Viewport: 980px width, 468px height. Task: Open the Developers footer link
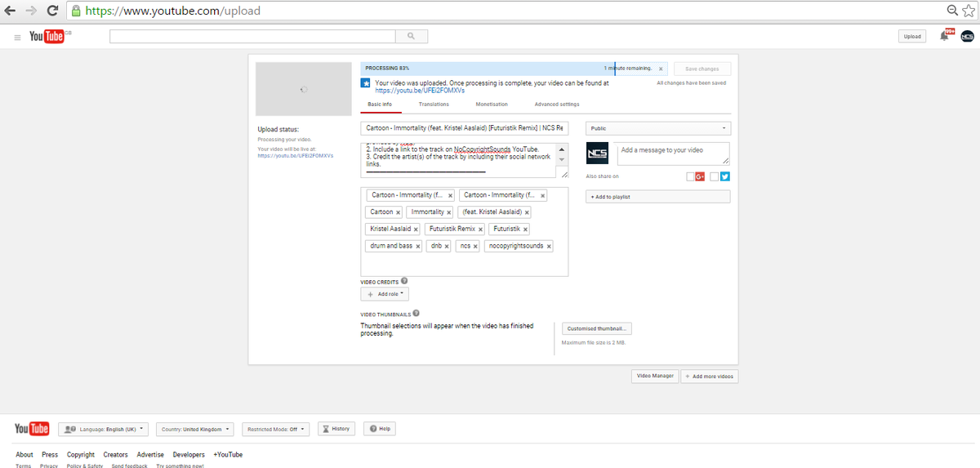pyautogui.click(x=189, y=455)
